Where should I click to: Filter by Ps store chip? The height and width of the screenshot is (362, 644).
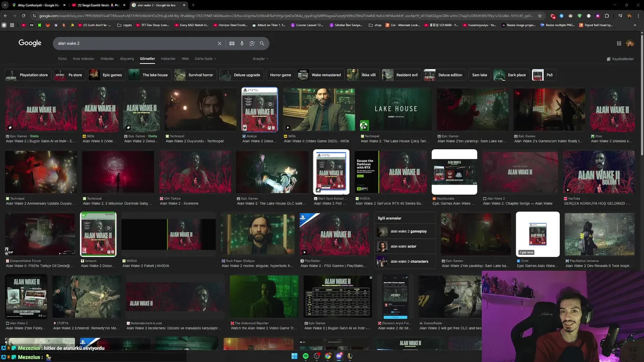pyautogui.click(x=69, y=75)
